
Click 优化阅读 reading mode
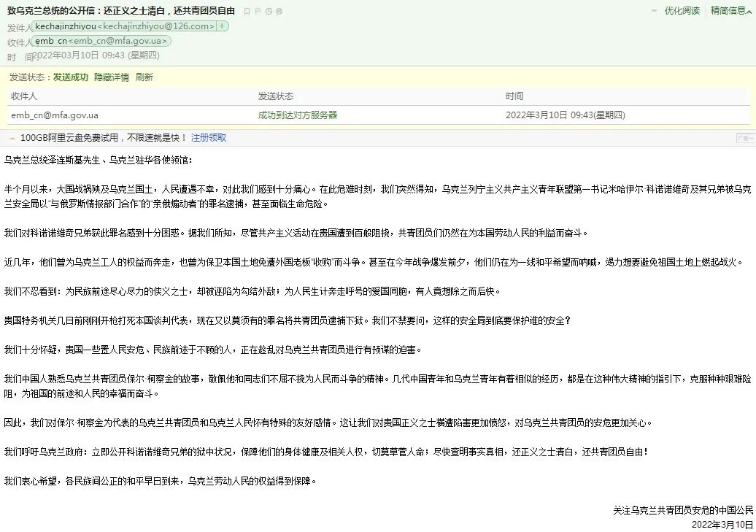(682, 10)
